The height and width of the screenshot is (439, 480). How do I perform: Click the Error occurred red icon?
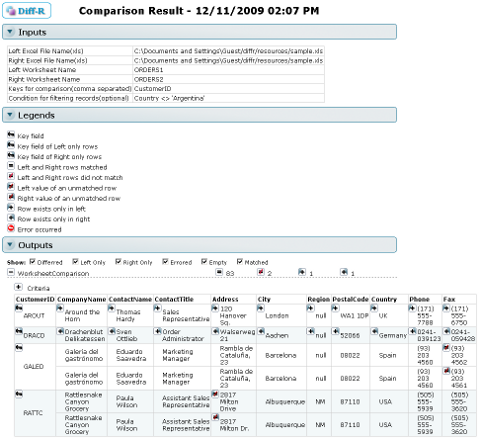point(11,228)
